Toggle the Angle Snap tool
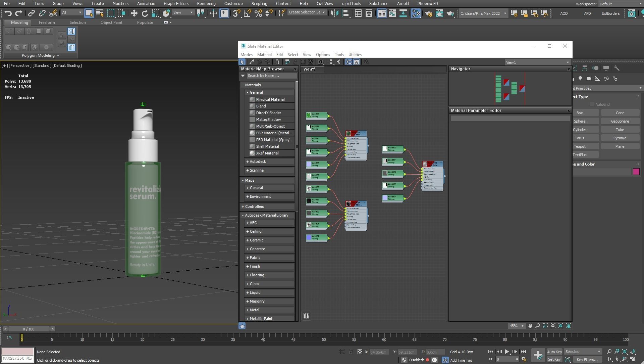Viewport: 644px width, 364px height. tap(247, 13)
